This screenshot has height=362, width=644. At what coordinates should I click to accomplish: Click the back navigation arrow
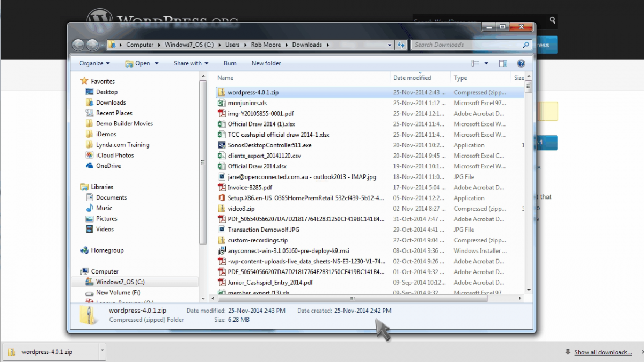tap(78, 45)
